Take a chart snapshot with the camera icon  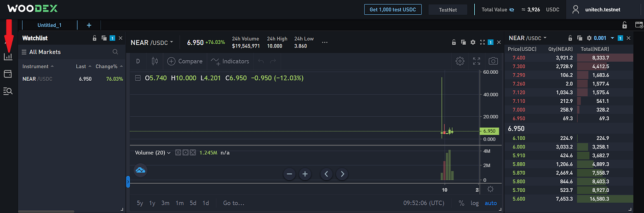click(x=493, y=61)
